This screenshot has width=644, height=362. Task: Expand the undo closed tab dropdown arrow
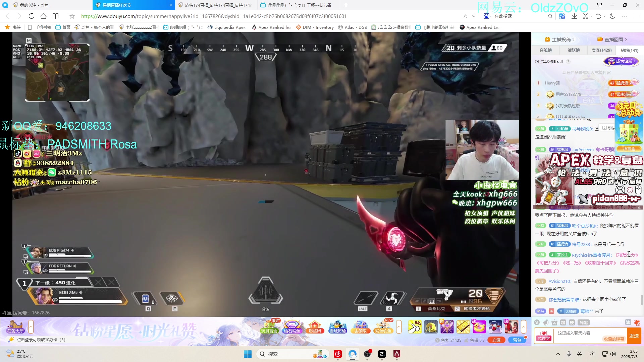tap(604, 16)
